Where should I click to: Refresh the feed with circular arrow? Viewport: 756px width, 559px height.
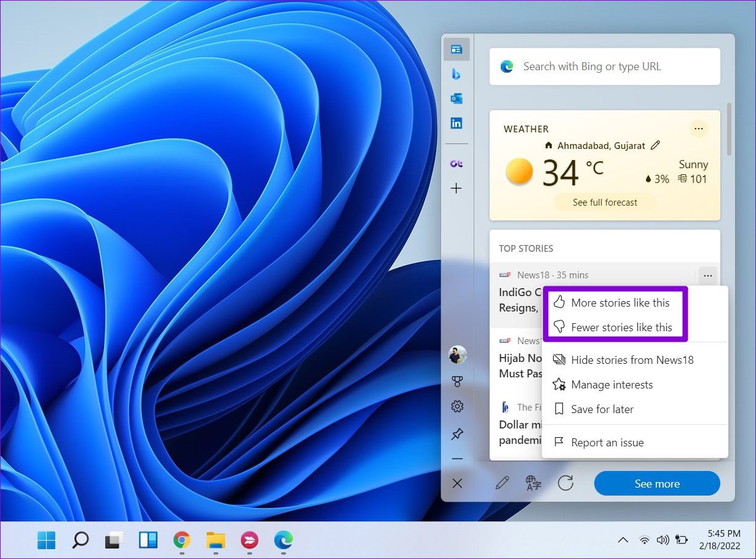[565, 483]
